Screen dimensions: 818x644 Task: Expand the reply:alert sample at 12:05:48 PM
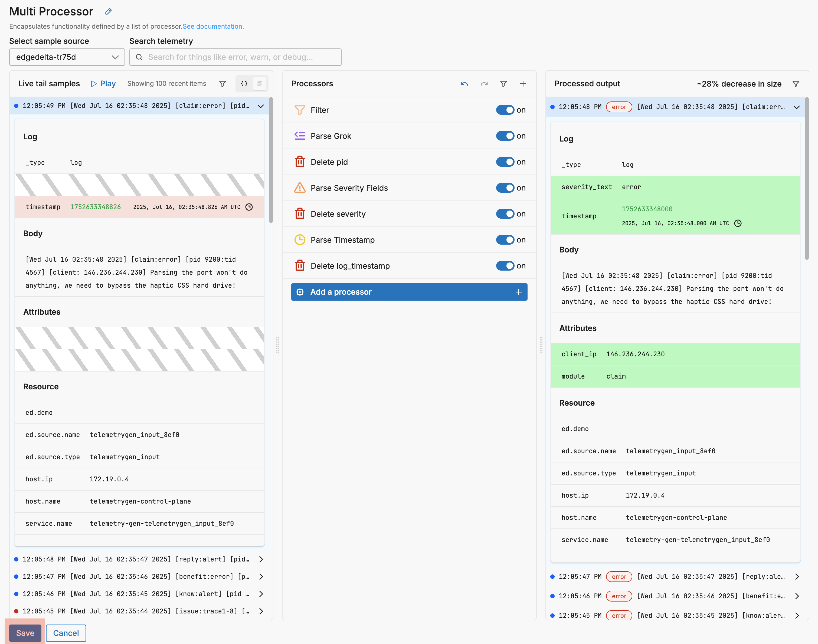261,560
